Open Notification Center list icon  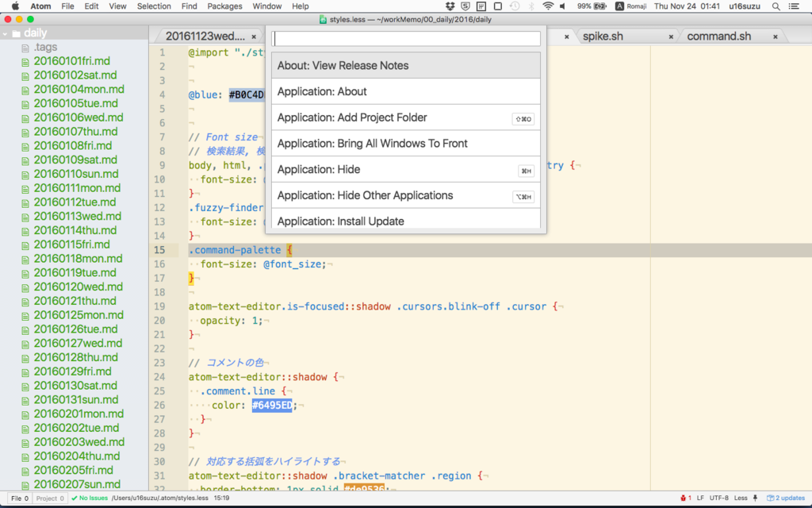point(793,6)
